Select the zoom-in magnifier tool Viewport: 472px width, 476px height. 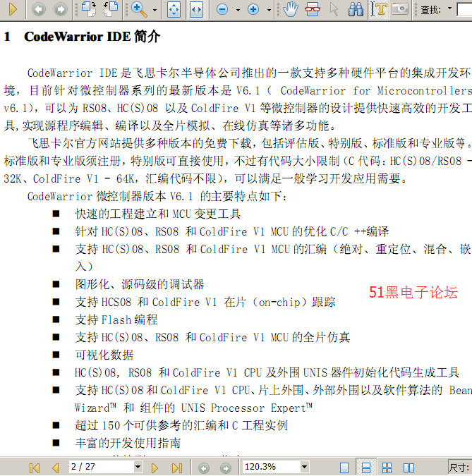pos(139,9)
